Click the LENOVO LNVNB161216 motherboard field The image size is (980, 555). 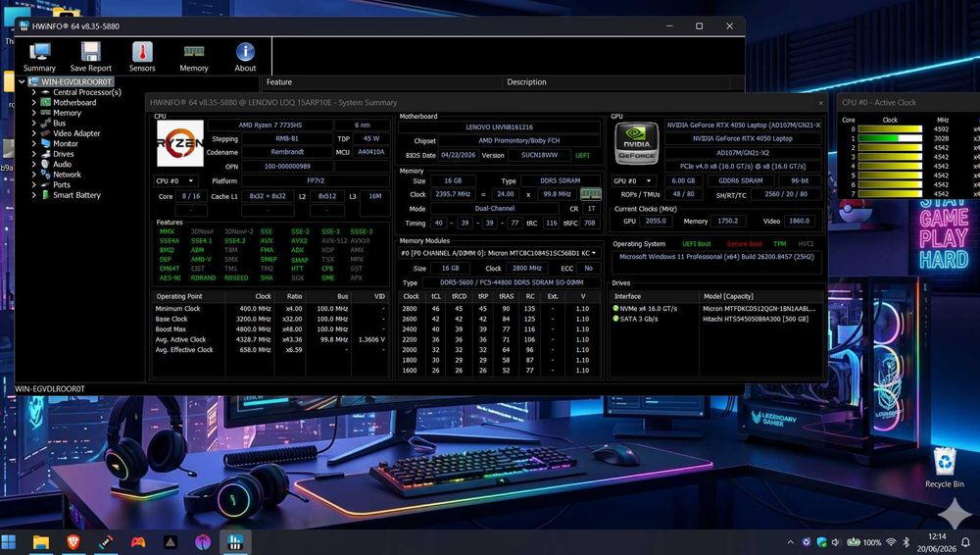point(499,127)
